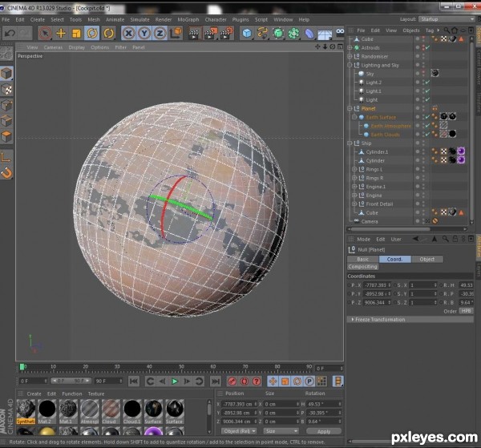Go to start of timeline
The image size is (481, 448).
(x=134, y=381)
